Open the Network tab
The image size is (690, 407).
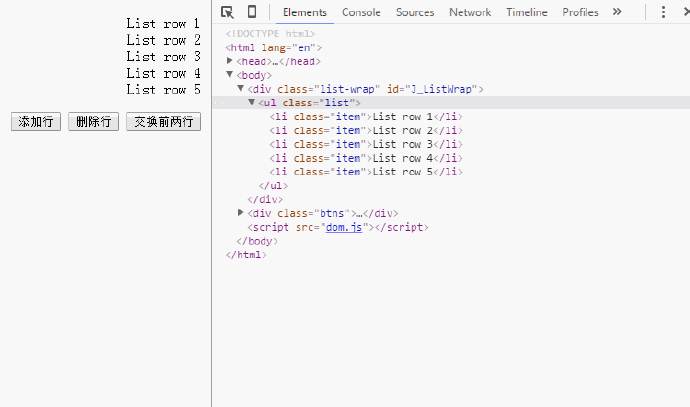(x=470, y=12)
